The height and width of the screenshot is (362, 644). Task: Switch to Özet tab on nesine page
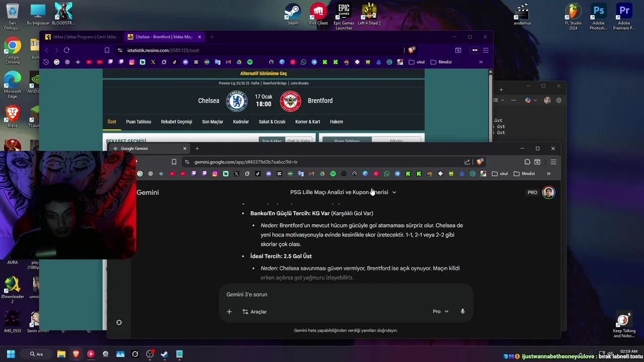[x=112, y=122]
